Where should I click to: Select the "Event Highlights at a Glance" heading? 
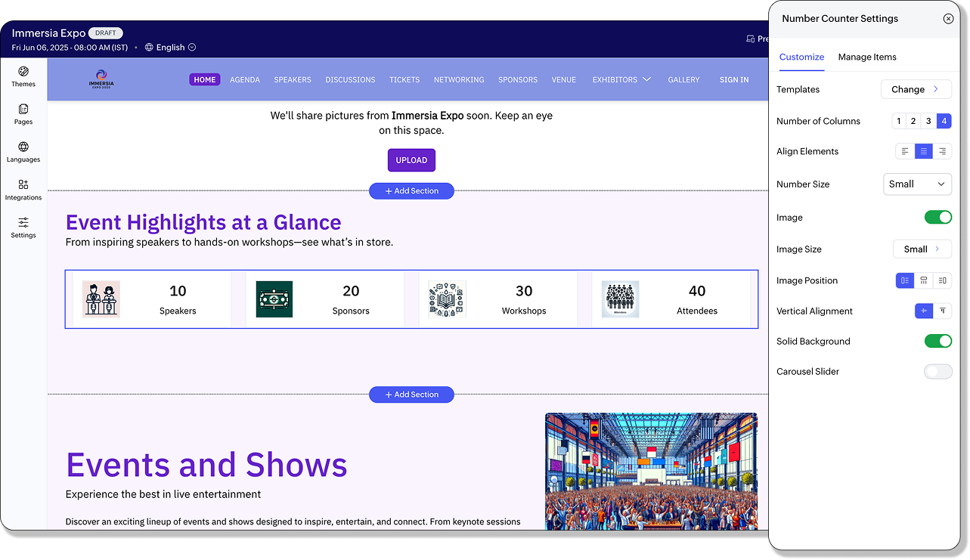click(203, 222)
